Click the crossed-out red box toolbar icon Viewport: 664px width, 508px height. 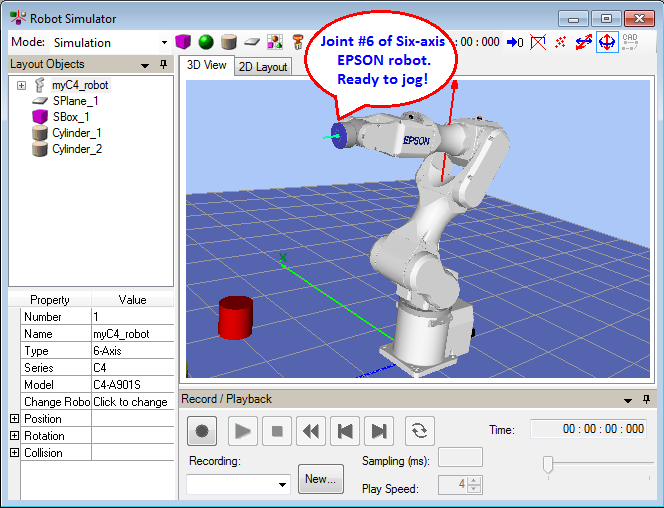click(x=538, y=42)
